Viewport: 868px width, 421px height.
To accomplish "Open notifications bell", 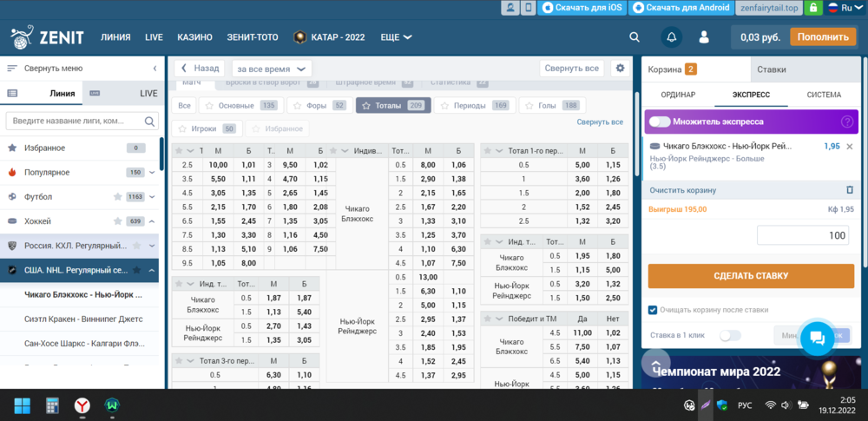I will pos(672,37).
